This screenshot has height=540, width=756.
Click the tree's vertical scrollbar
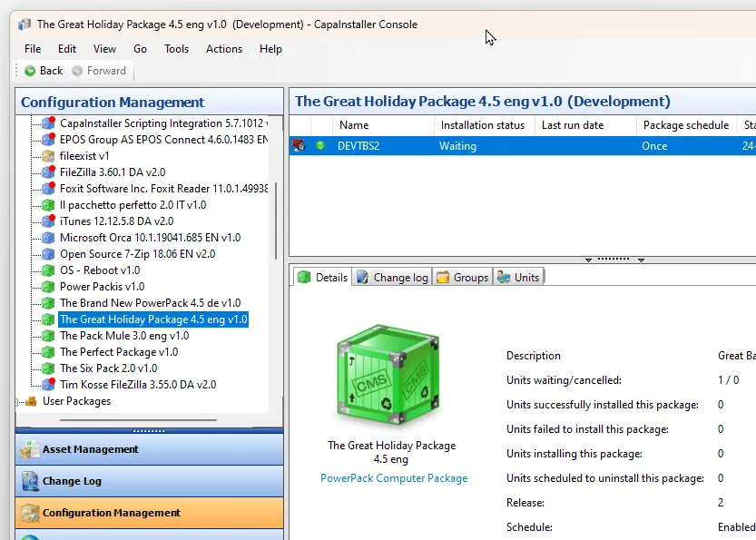pyautogui.click(x=276, y=221)
